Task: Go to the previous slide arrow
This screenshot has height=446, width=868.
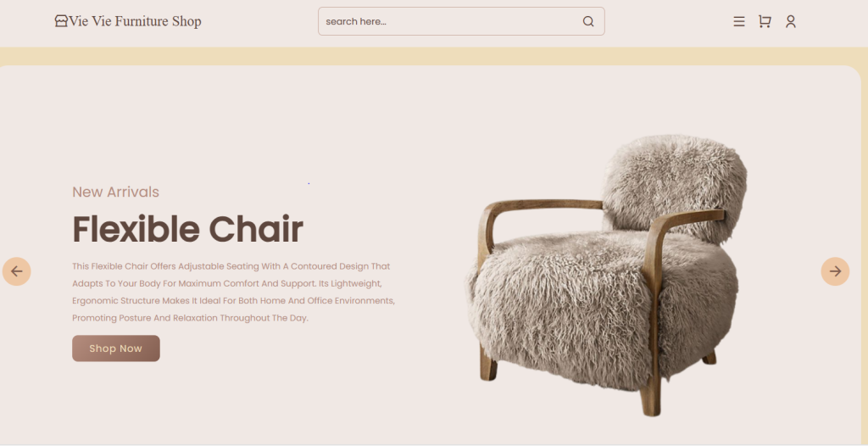Action: pyautogui.click(x=17, y=271)
